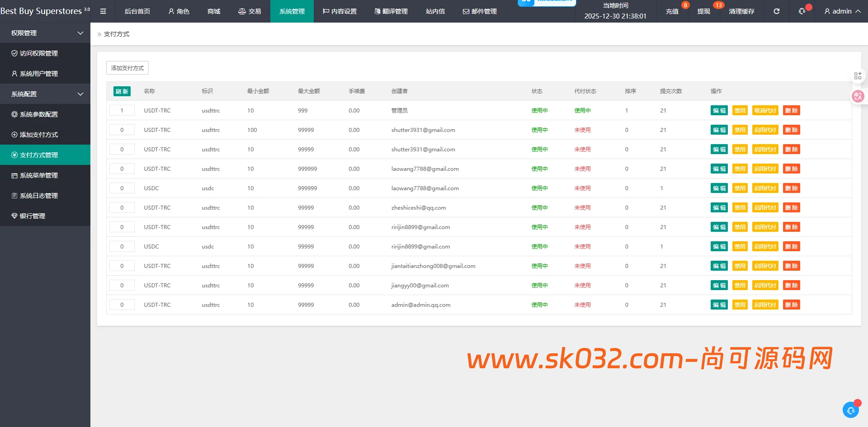Image resolution: width=868 pixels, height=427 pixels.
Task: Click the translate floating icon at right
Action: click(x=858, y=96)
